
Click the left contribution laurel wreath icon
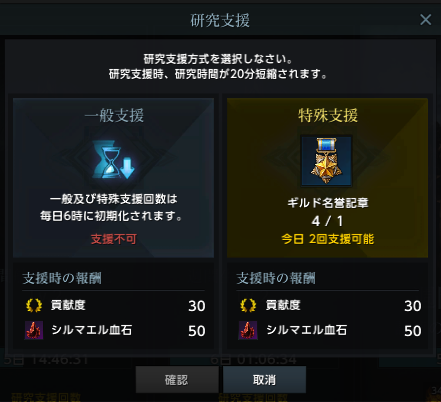[34, 305]
